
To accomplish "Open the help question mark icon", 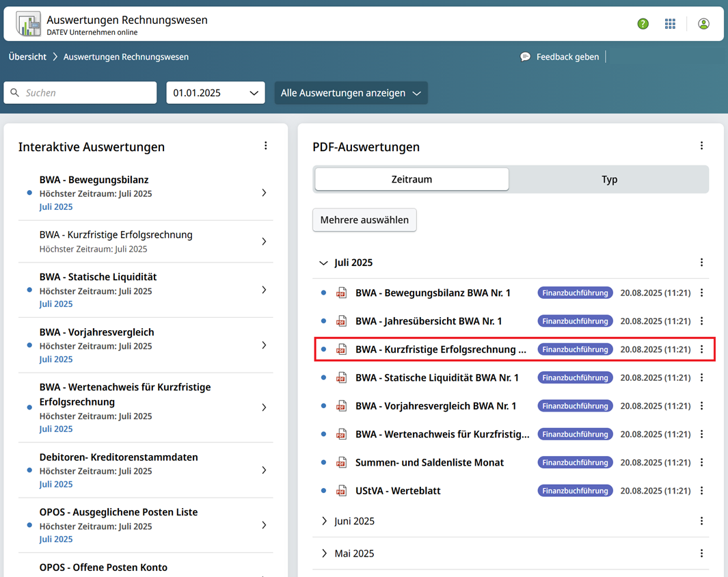I will (x=643, y=24).
